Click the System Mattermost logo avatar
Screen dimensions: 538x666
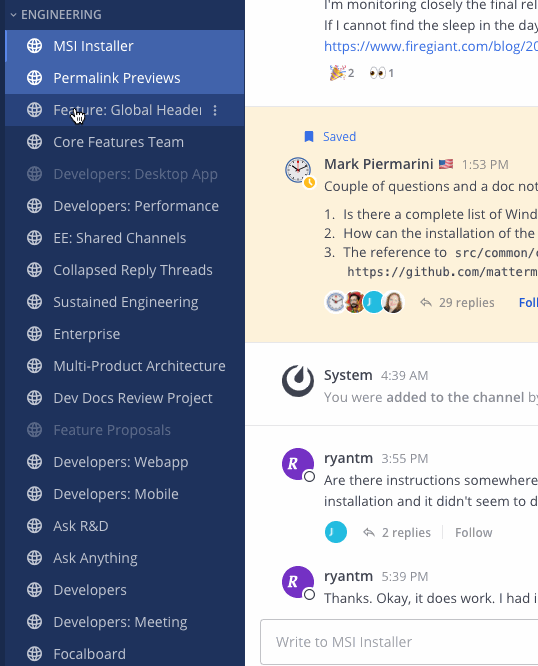pos(298,381)
